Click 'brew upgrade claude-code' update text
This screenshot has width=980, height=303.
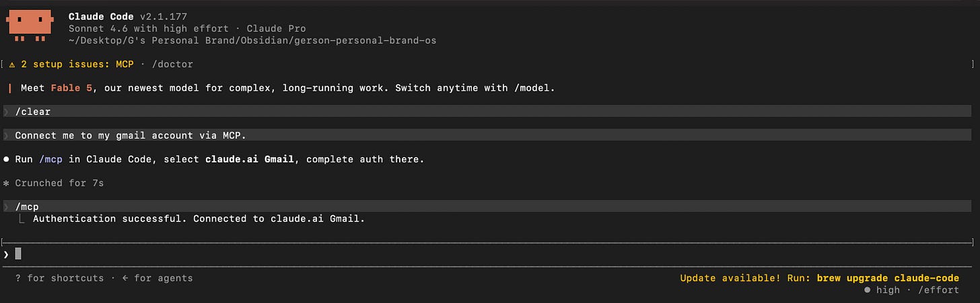click(888, 278)
